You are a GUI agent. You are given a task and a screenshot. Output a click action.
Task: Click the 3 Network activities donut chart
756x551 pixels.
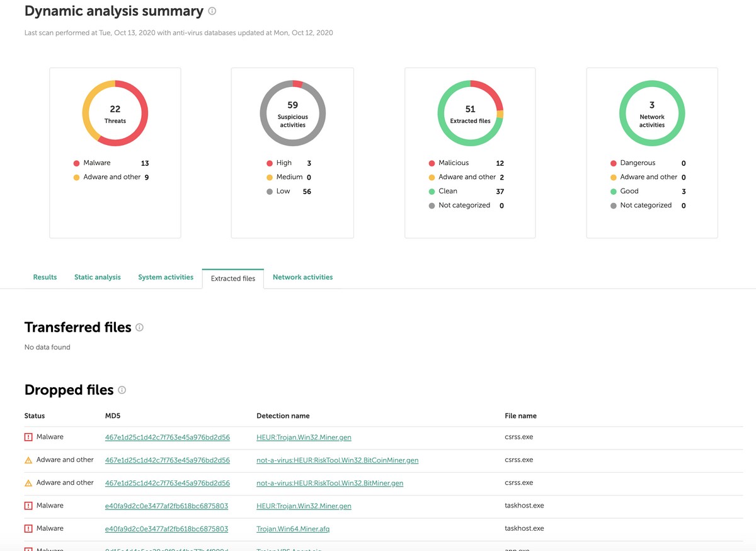tap(652, 113)
